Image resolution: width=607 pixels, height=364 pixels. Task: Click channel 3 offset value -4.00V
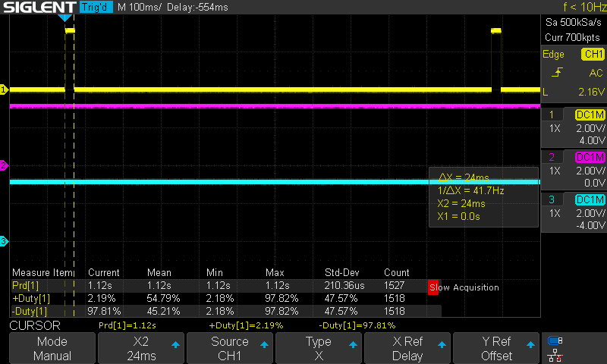[590, 225]
